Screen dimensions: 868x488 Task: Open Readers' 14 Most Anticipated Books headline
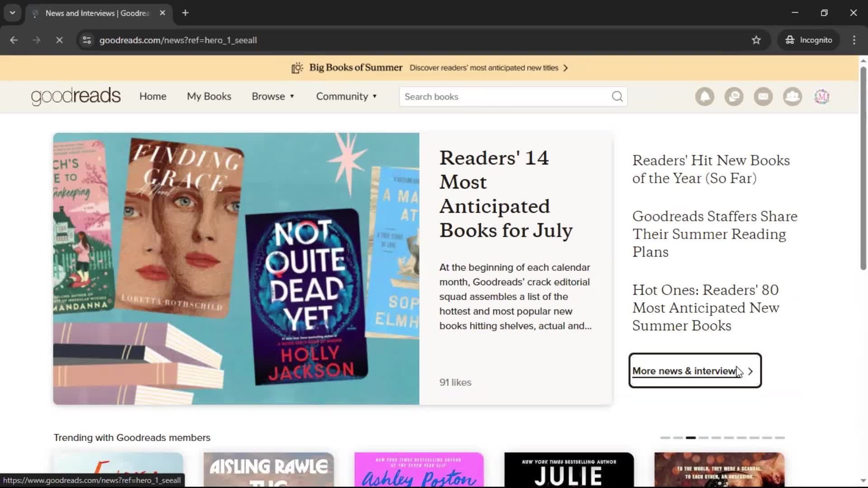506,194
